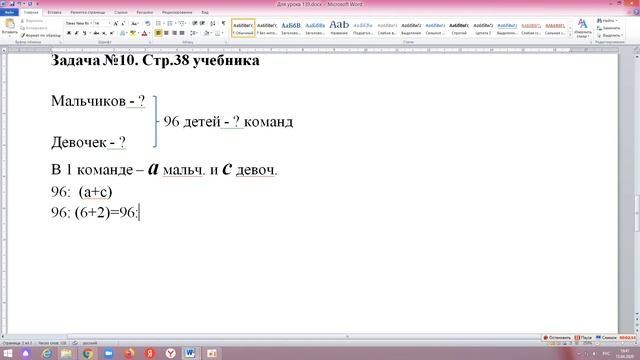Open Google Chrome from the taskbar
Screen dimensions: 640x360
pyautogui.click(x=87, y=353)
